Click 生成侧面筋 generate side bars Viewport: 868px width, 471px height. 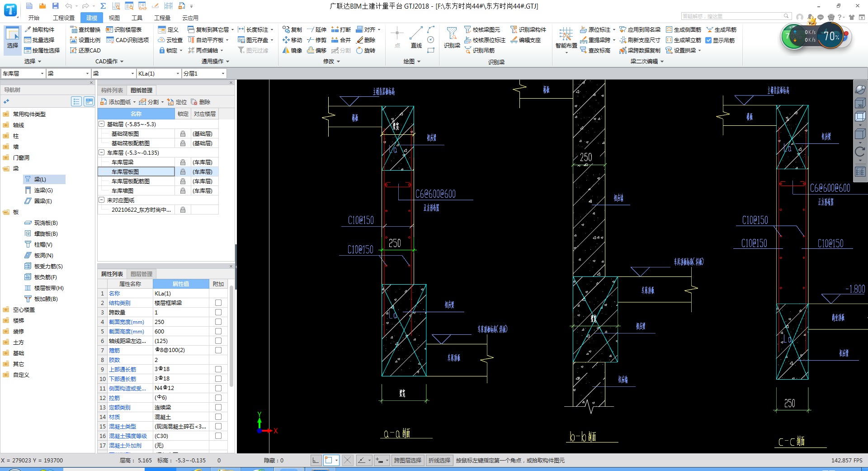pyautogui.click(x=684, y=29)
